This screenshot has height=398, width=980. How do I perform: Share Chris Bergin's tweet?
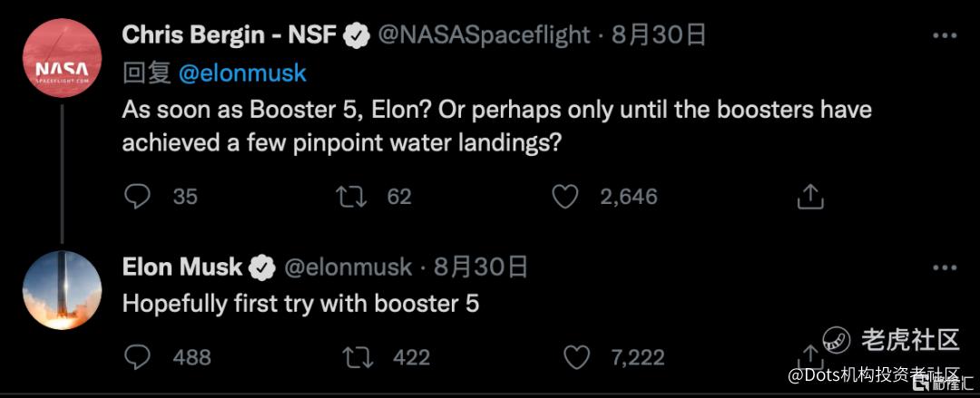coord(809,196)
